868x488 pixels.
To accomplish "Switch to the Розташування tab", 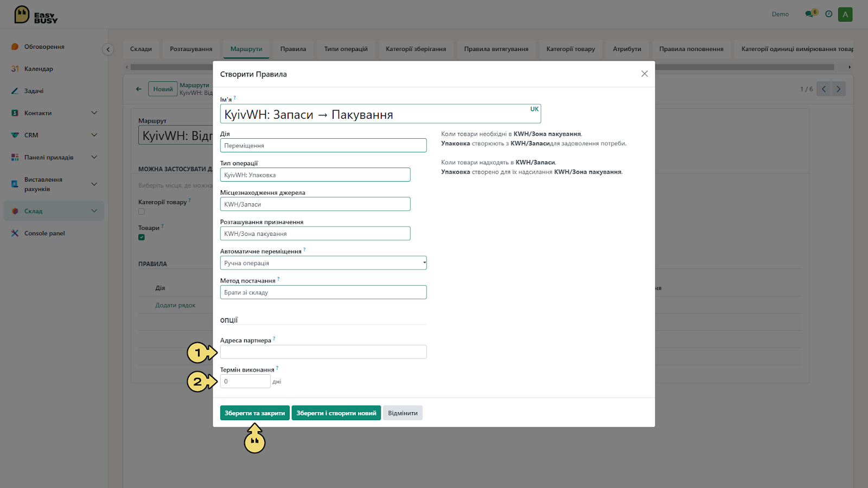I will [x=191, y=49].
